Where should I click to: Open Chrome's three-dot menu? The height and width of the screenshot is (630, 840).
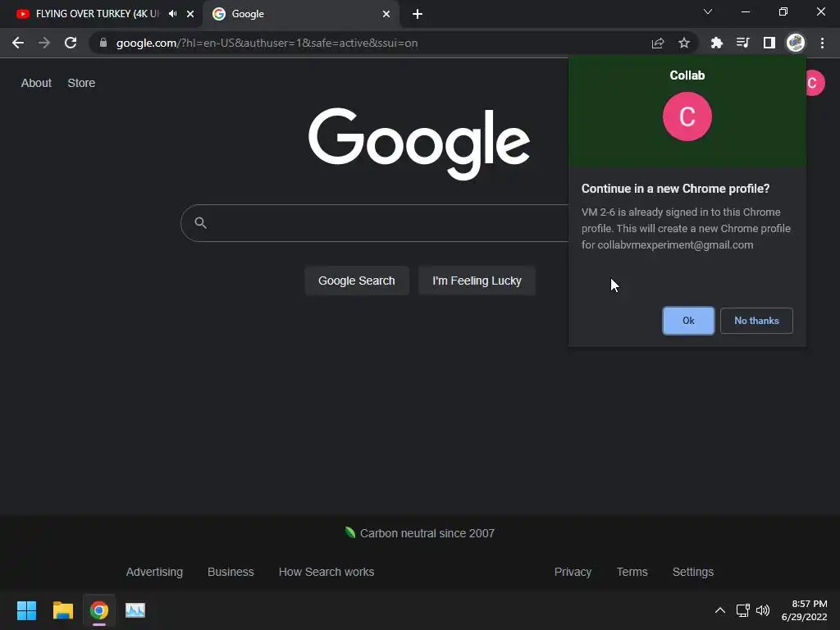(822, 43)
